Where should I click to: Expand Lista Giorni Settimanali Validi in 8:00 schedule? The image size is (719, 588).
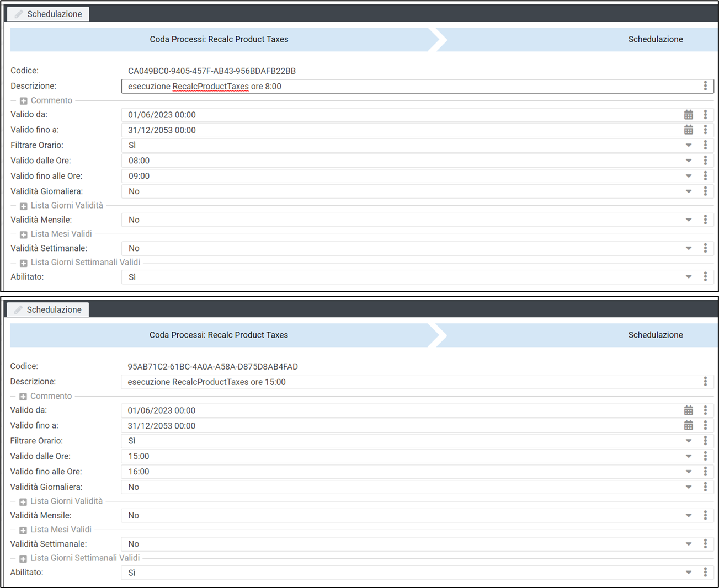24,263
